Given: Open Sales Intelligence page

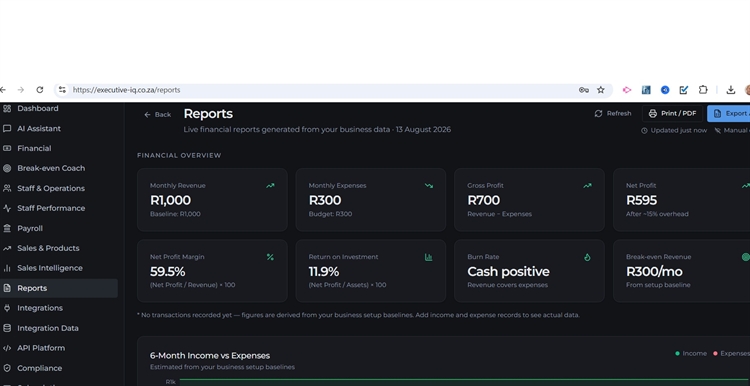Looking at the screenshot, I should (x=50, y=268).
